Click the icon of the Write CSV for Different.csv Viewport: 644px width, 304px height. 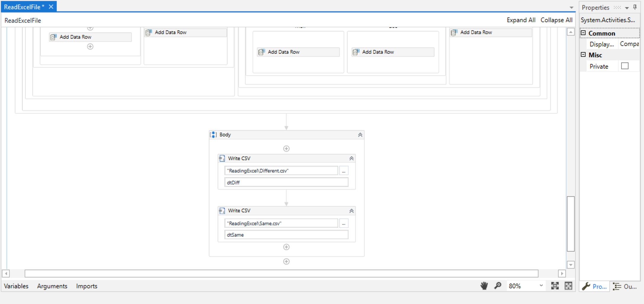(x=222, y=159)
